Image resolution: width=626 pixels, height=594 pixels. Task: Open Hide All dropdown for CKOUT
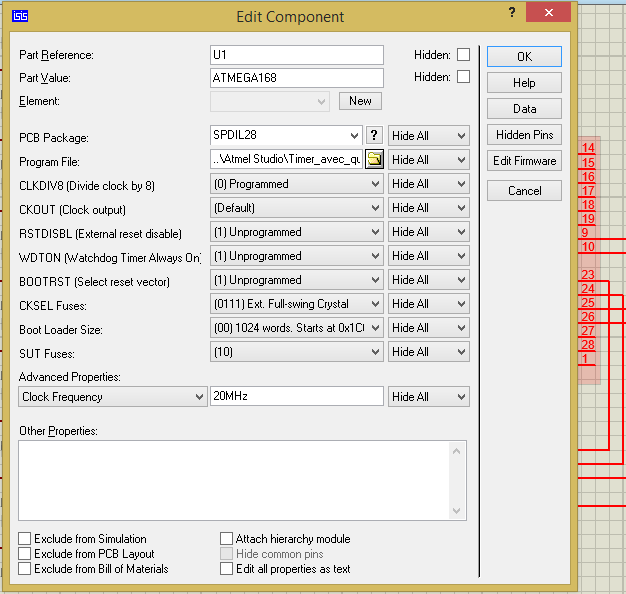tap(429, 208)
